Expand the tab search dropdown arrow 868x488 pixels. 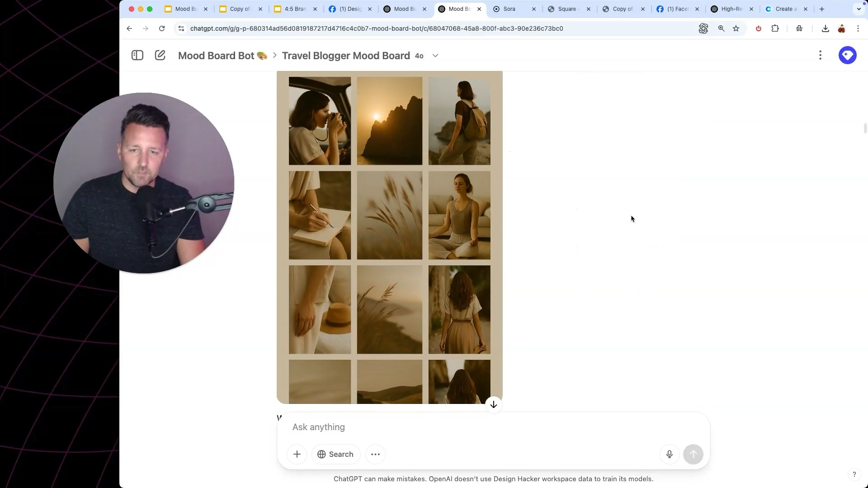[859, 9]
